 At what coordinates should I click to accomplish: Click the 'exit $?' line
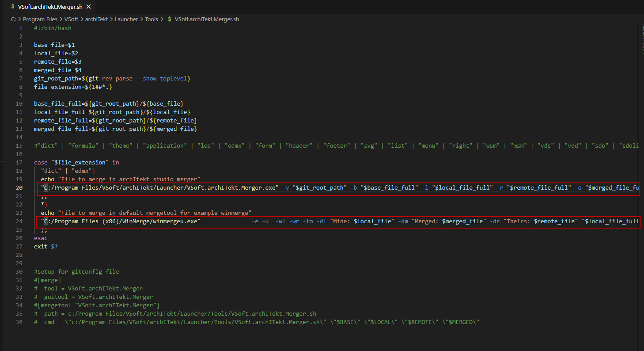click(46, 246)
